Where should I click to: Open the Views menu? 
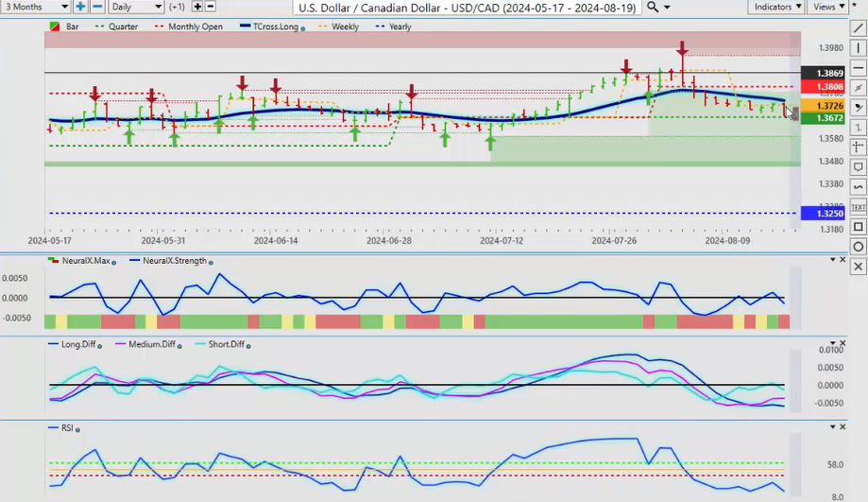coord(829,7)
